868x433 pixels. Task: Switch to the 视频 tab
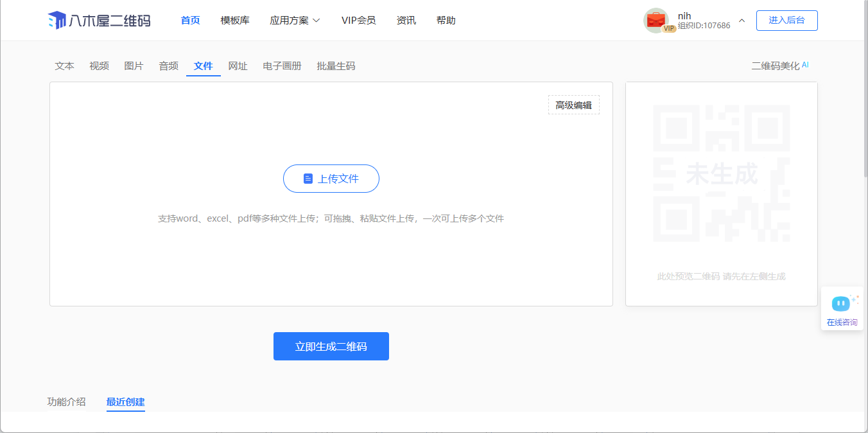(x=100, y=66)
